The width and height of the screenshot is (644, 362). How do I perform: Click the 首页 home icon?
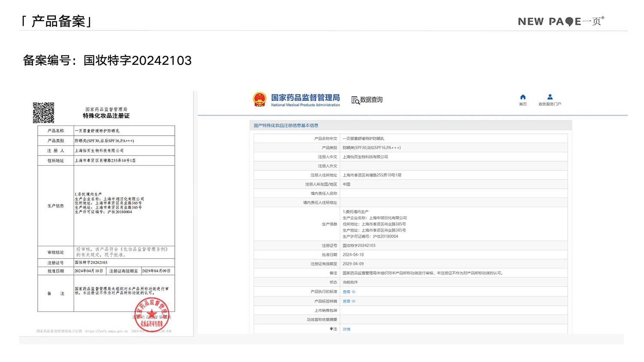click(x=522, y=97)
